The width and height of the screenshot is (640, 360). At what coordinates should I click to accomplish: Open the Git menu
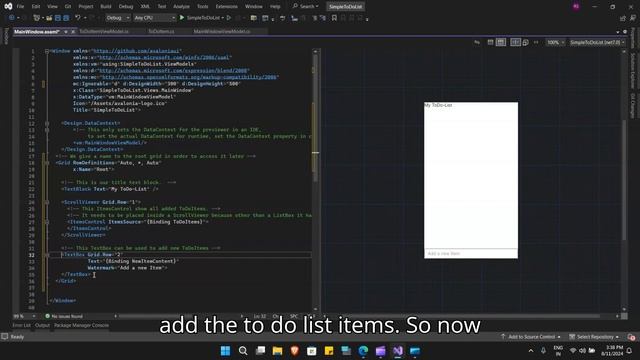pos(68,7)
